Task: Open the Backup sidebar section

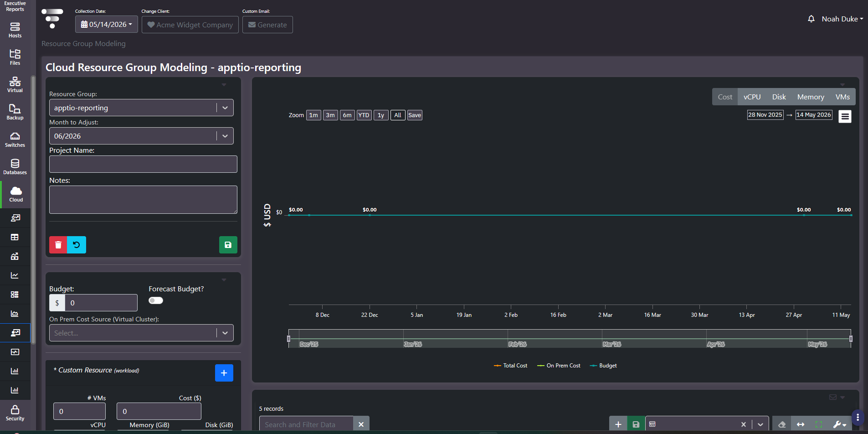Action: [15, 112]
